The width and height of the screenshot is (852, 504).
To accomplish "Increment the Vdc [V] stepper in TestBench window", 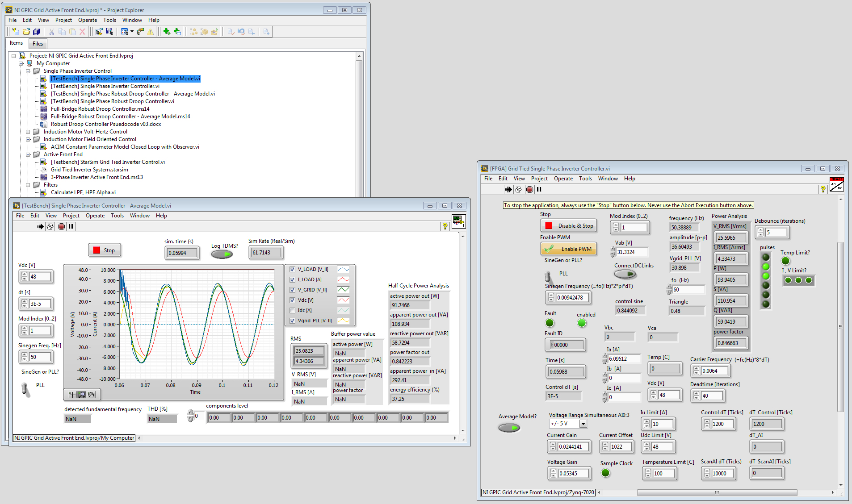I will tap(24, 275).
